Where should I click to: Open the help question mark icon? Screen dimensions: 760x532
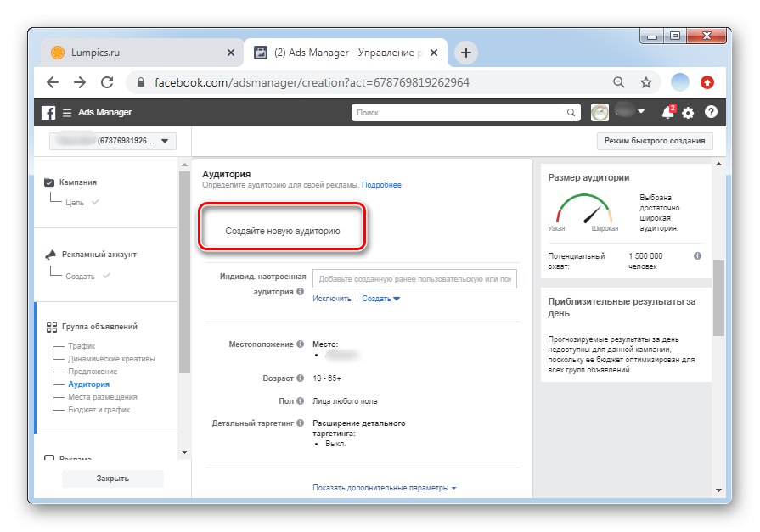(x=711, y=112)
